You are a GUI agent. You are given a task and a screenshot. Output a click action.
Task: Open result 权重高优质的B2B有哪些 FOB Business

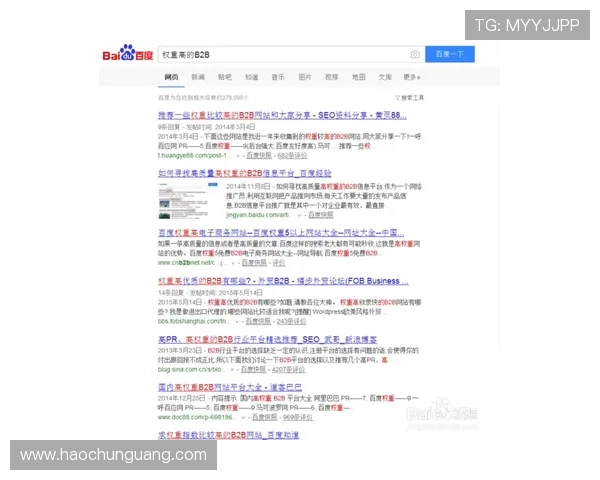coord(283,281)
